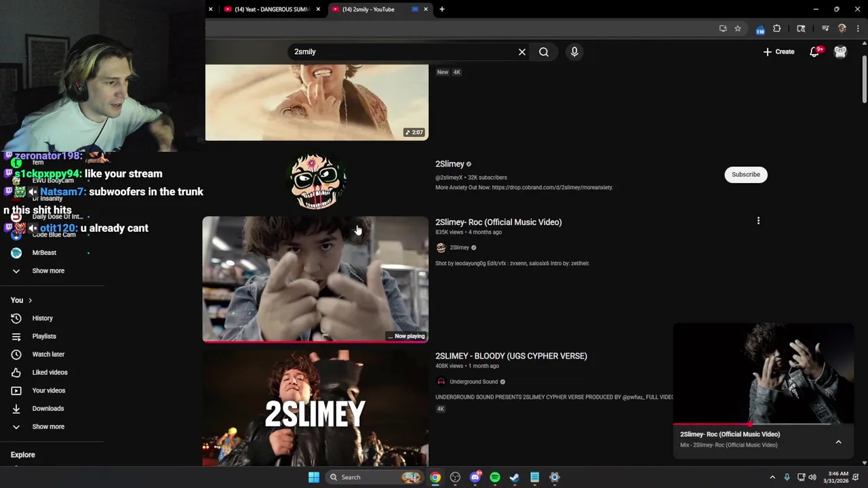Click the miniplayer video of Roc

(764, 373)
